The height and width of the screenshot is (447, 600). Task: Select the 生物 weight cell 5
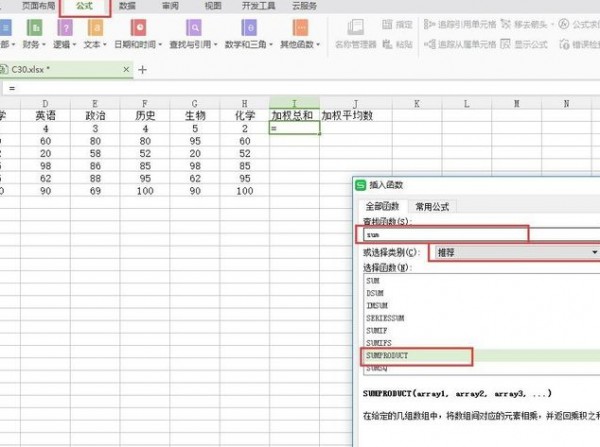point(195,129)
